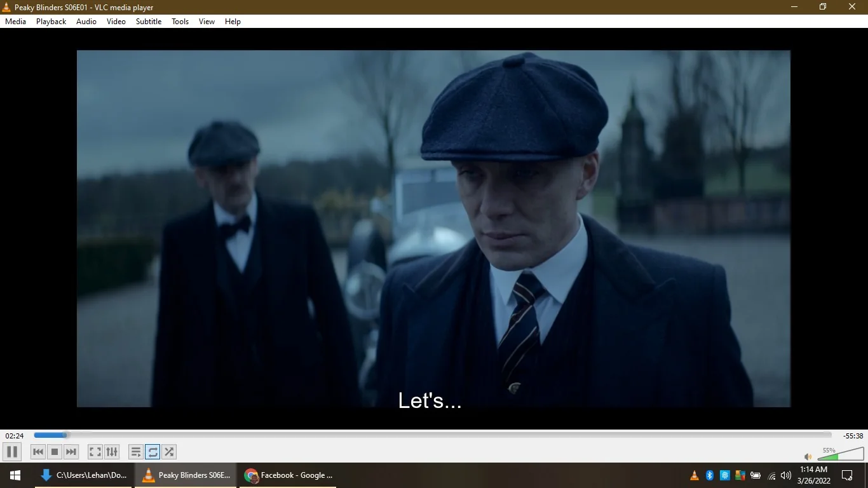Click the volume slider showing 55%
Viewport: 868px width, 488px height.
click(x=840, y=454)
